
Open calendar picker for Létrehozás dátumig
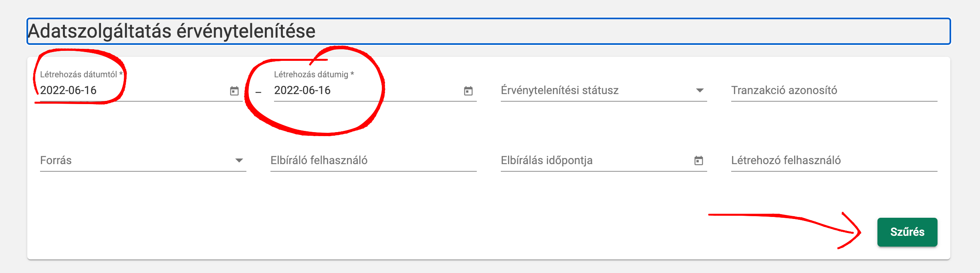(x=468, y=91)
